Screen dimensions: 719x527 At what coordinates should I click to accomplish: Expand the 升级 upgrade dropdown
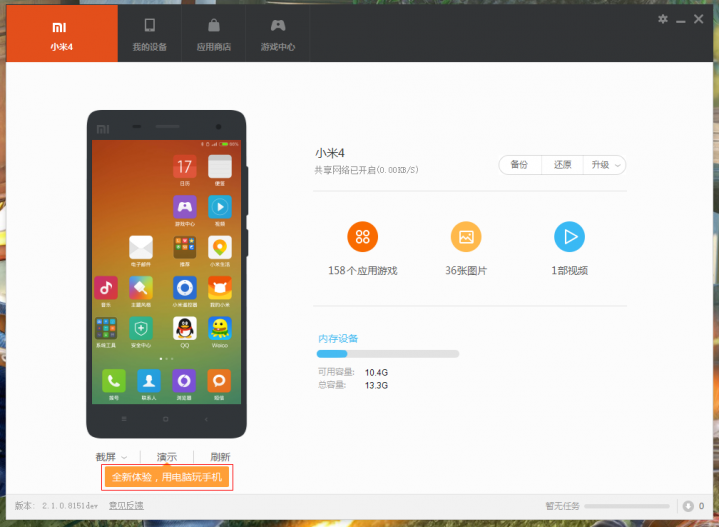606,165
